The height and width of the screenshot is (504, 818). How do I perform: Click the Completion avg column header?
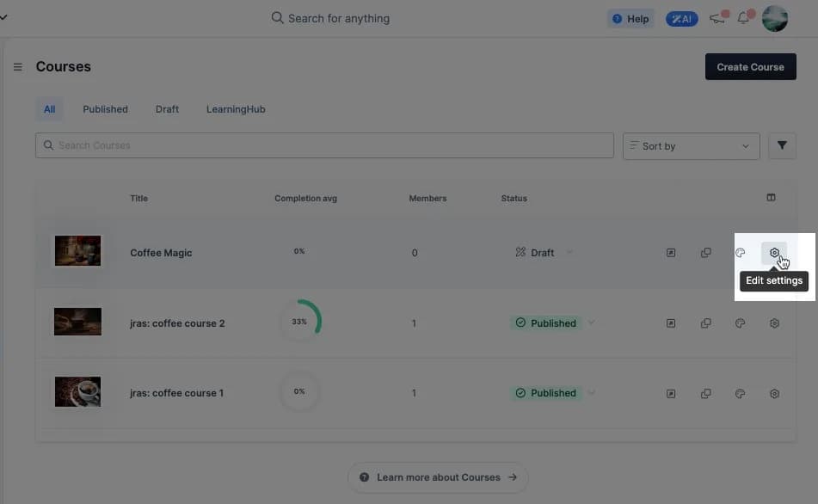[x=305, y=199]
